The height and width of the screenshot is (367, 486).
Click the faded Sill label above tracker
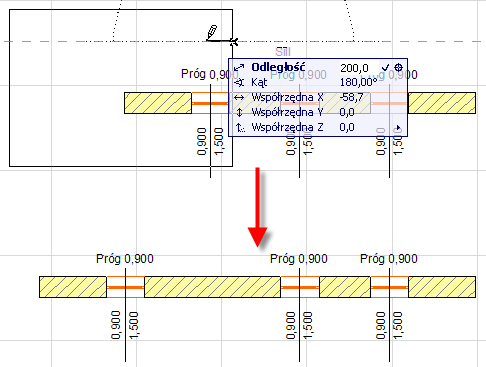point(283,52)
